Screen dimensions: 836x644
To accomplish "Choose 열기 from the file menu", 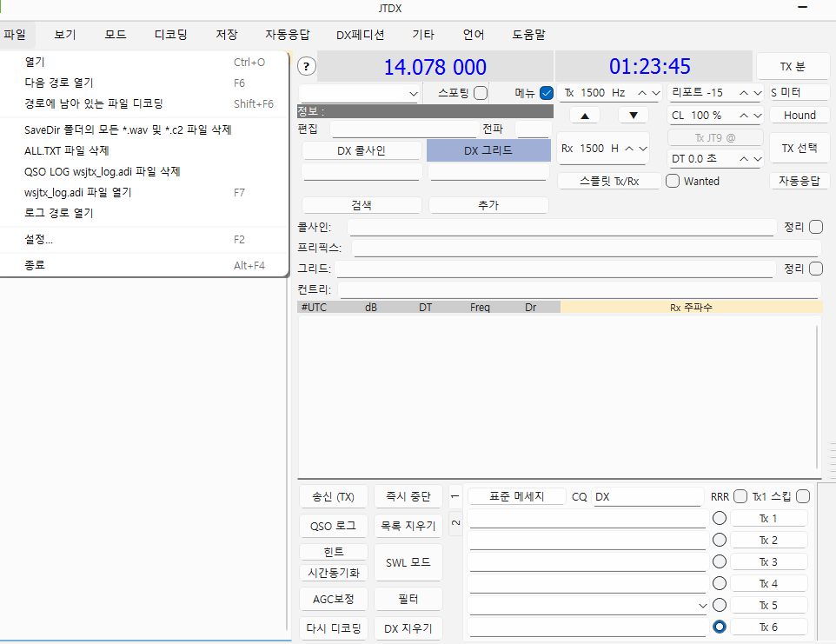I will click(x=144, y=62).
